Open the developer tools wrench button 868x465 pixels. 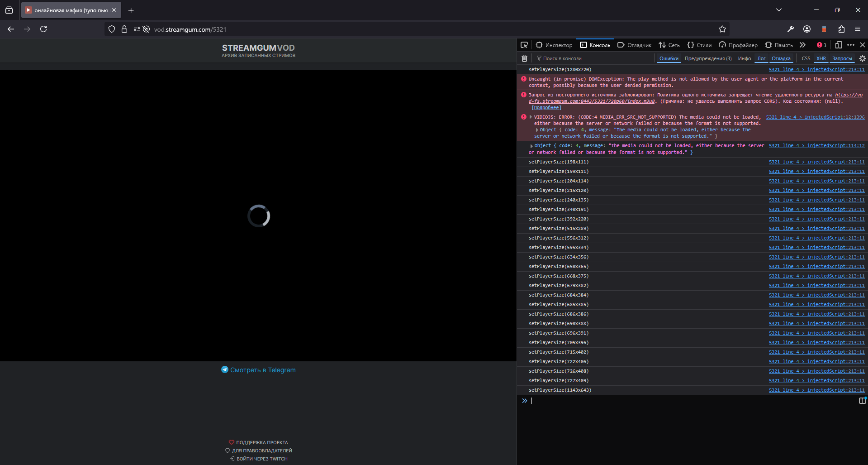pyautogui.click(x=791, y=29)
